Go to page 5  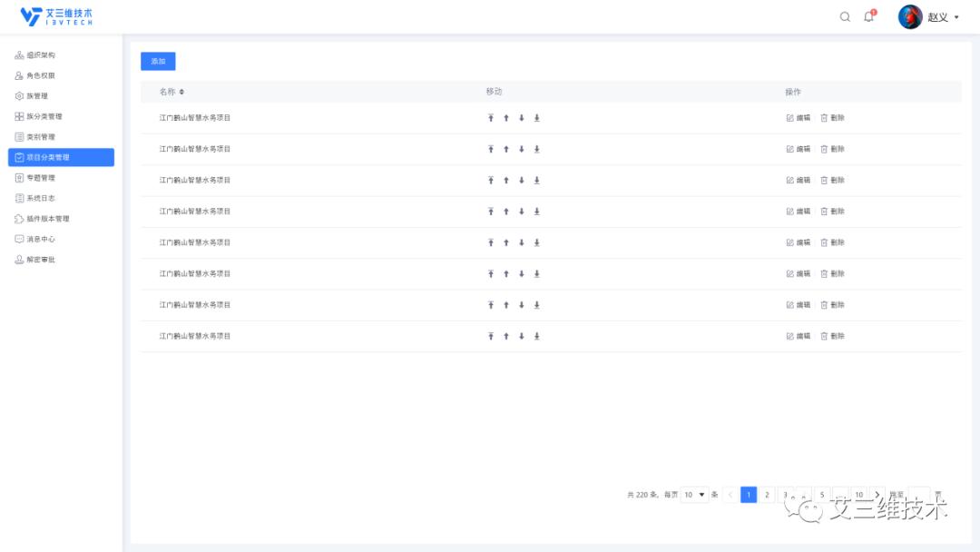click(822, 495)
